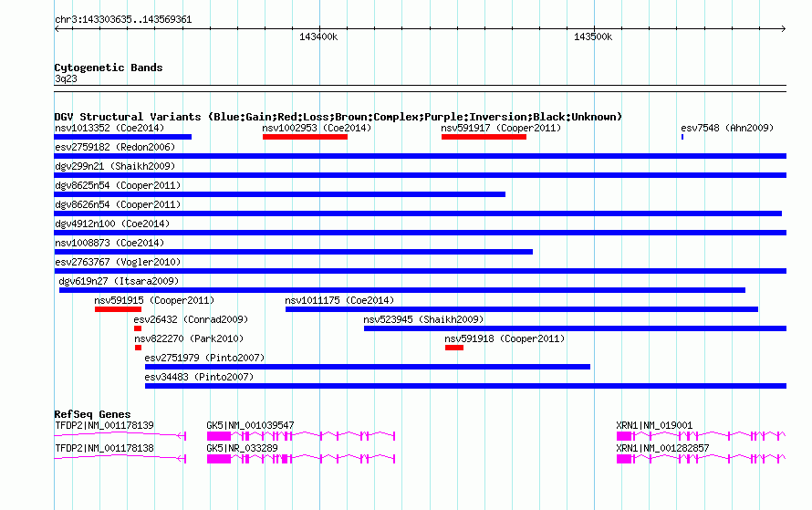Image resolution: width=812 pixels, height=510 pixels.
Task: Open the nsv591917 (Cooper2011) variant label
Action: [501, 128]
